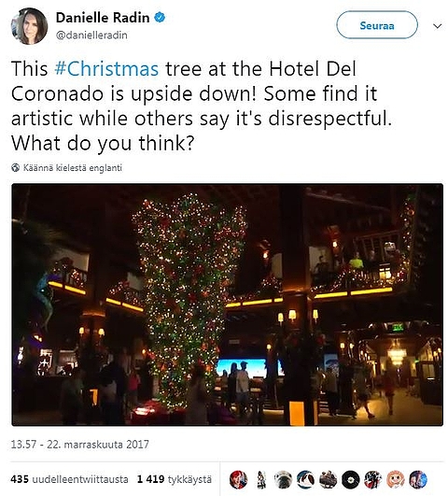Click Käännä kielestä englanti to translate
The height and width of the screenshot is (496, 448).
point(73,167)
